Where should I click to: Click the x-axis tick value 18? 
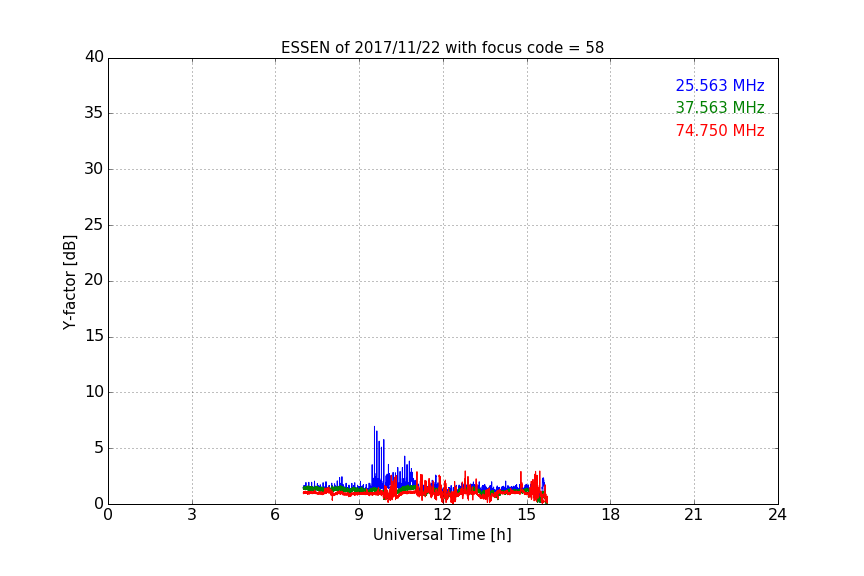click(611, 515)
